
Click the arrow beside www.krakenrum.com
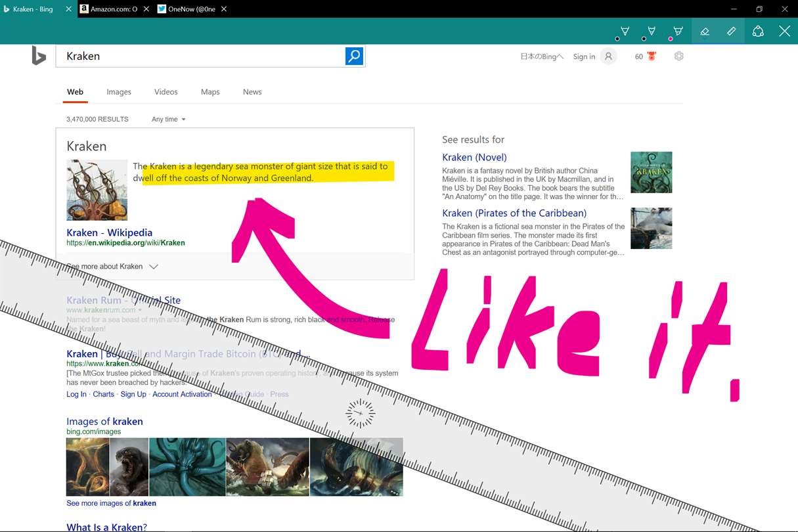click(140, 310)
